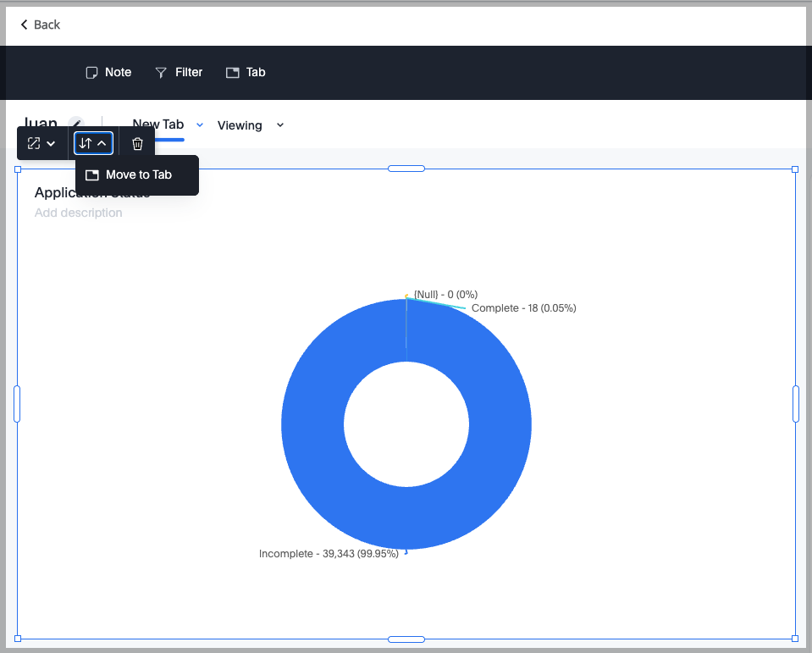Click the right-edge resize handle
Viewport: 812px width, 653px height.
(x=795, y=403)
